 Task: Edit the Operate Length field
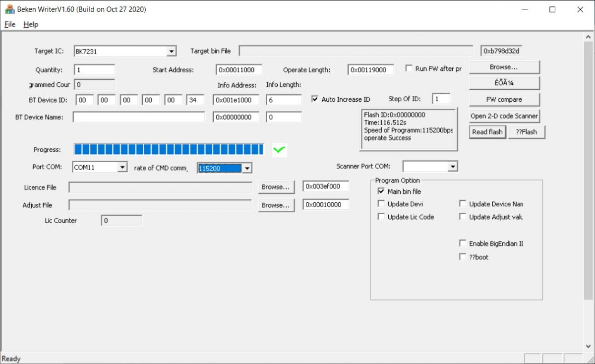click(x=371, y=70)
